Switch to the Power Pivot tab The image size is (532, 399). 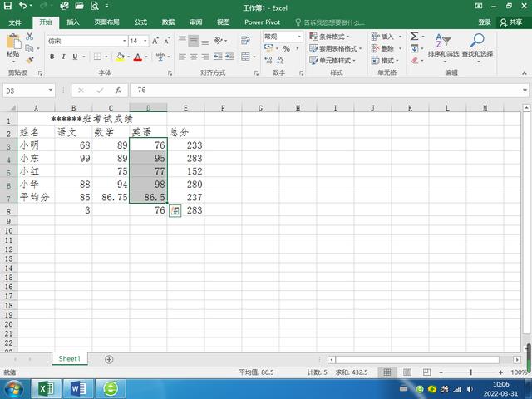(x=263, y=22)
